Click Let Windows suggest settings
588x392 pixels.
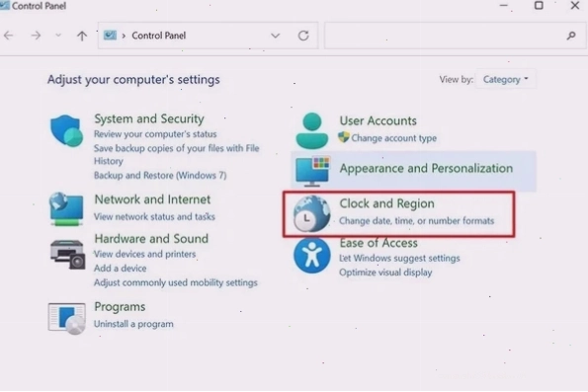point(399,259)
